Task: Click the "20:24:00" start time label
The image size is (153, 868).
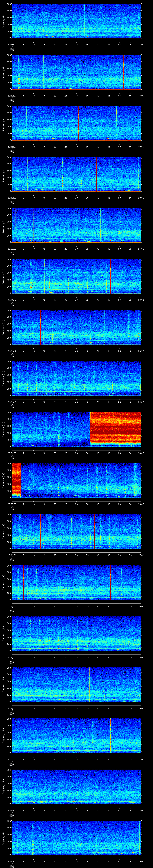Action: click(12, 453)
